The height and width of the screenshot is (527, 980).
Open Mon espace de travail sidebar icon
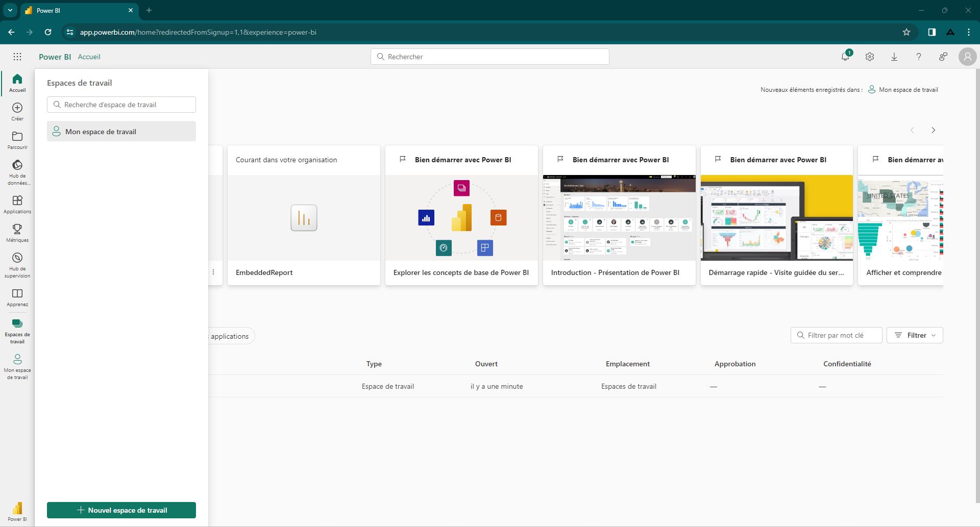click(x=17, y=366)
